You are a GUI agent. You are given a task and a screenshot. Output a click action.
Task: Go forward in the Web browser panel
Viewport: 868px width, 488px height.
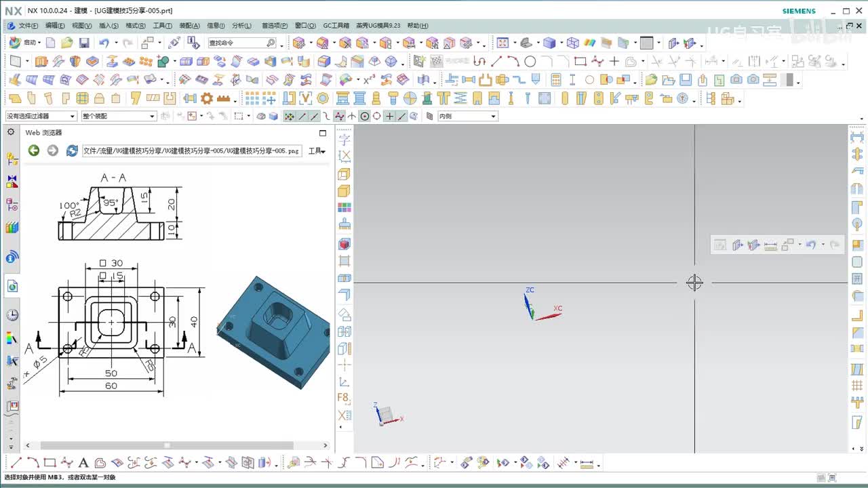(52, 150)
